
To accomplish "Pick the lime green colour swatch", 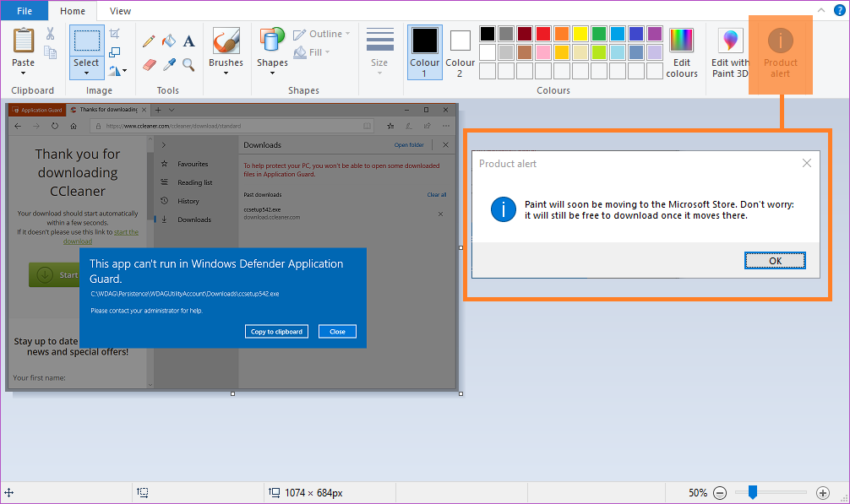I will 599,52.
